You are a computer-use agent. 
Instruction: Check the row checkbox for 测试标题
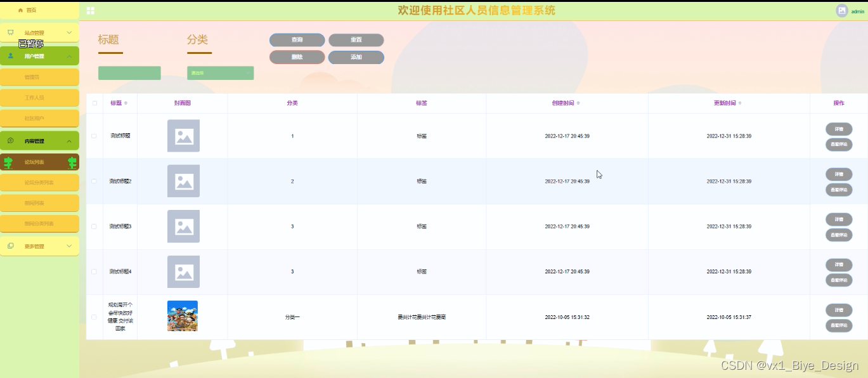[x=94, y=136]
